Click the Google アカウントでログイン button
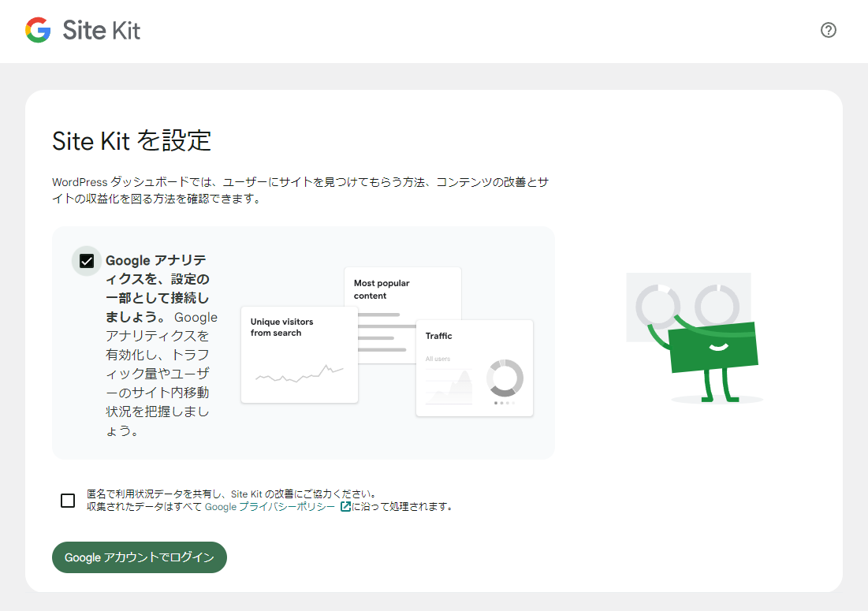This screenshot has height=611, width=868. (x=140, y=557)
